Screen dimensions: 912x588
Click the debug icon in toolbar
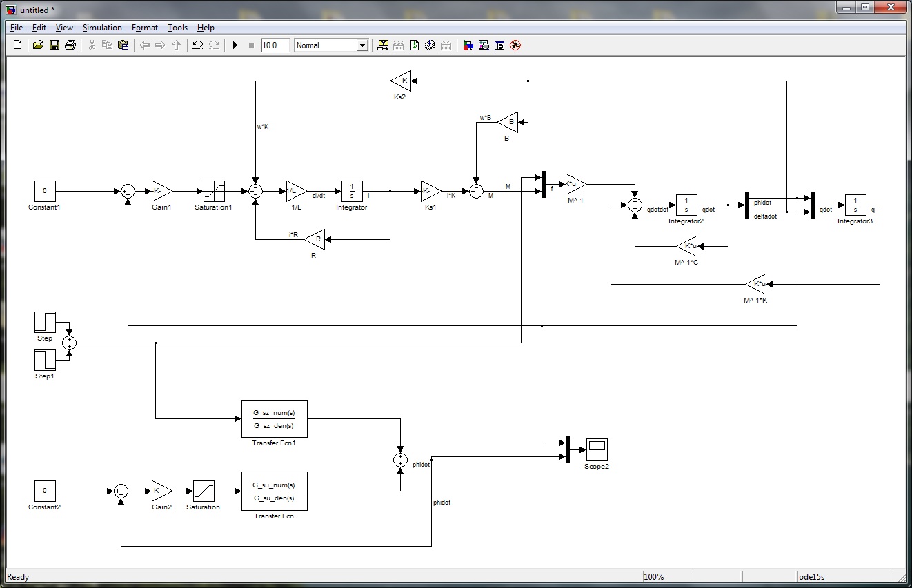[515, 45]
